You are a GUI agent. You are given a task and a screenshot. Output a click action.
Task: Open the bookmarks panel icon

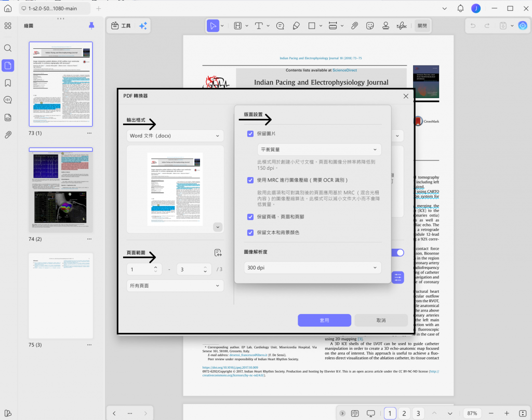pos(8,83)
